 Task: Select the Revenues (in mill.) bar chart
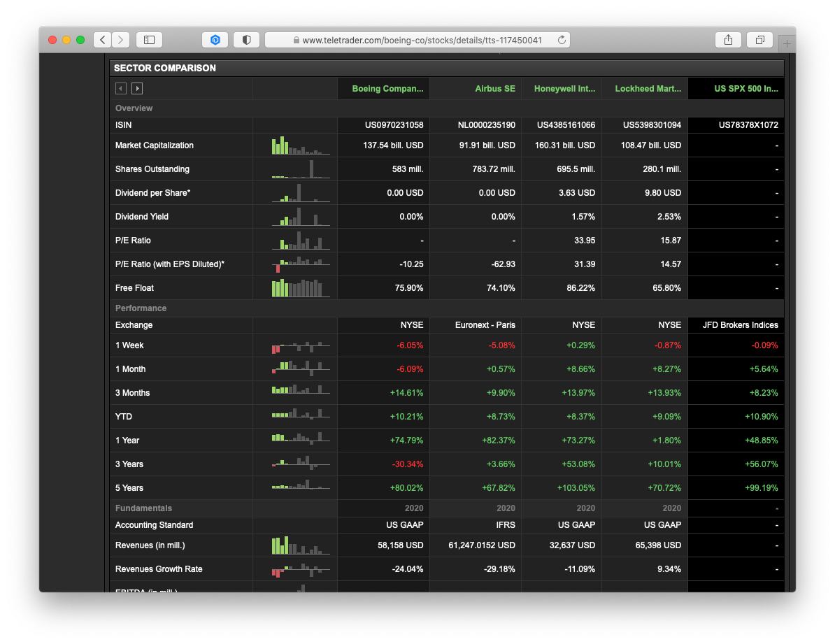point(301,545)
